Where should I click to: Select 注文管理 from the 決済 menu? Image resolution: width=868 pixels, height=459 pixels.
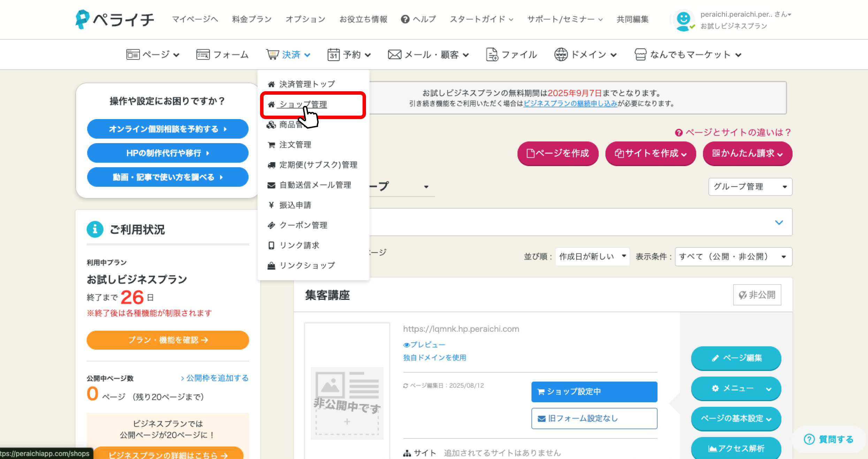point(295,145)
